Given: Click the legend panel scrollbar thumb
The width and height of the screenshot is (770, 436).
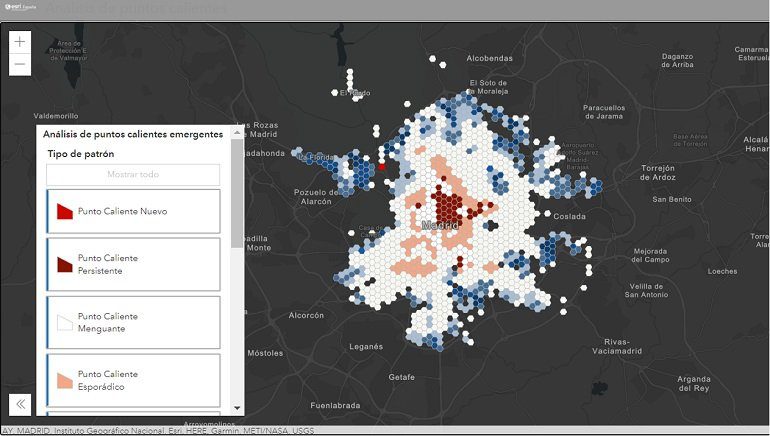Looking at the screenshot, I should click(237, 193).
